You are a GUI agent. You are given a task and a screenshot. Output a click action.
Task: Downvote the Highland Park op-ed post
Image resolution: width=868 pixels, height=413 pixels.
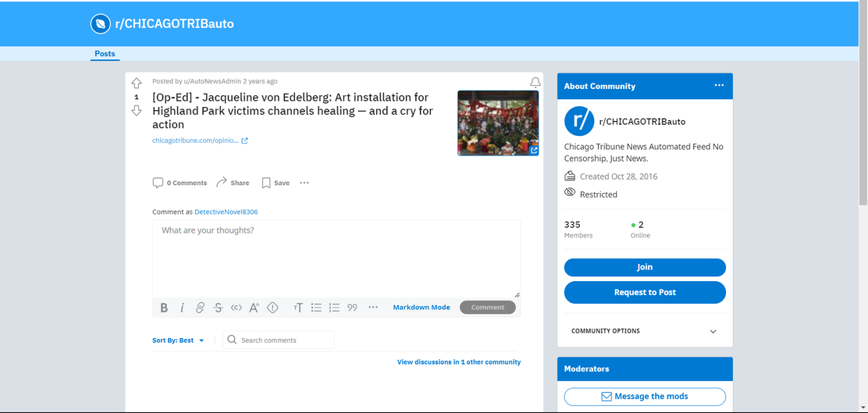[x=136, y=111]
